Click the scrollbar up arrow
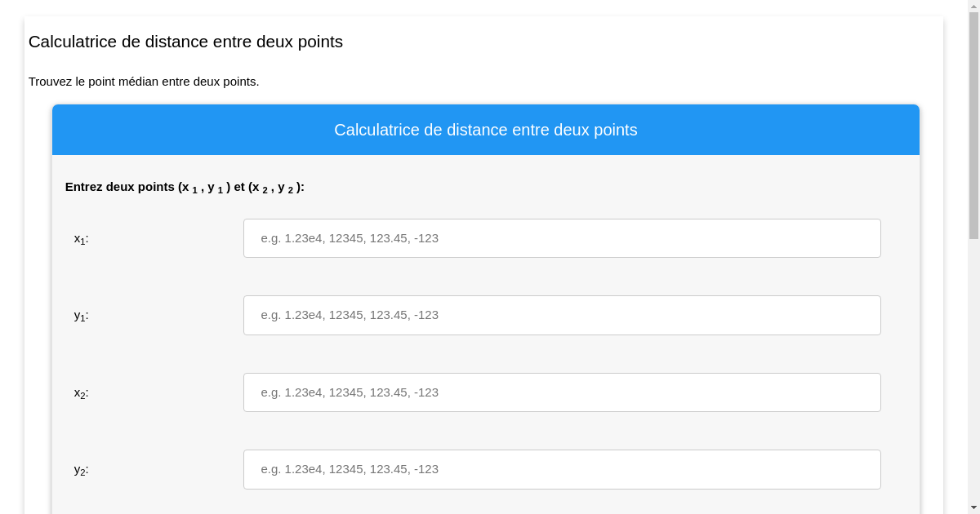The width and height of the screenshot is (980, 514). [x=974, y=7]
